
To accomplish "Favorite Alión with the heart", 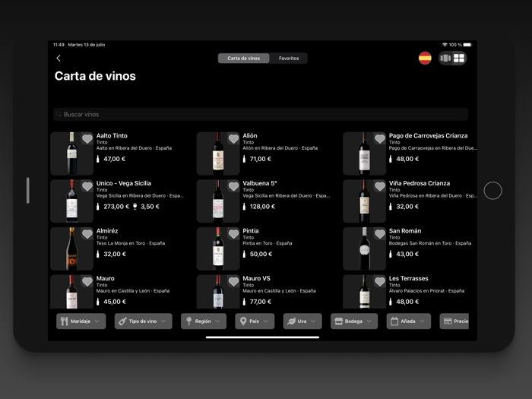I will click(x=233, y=138).
